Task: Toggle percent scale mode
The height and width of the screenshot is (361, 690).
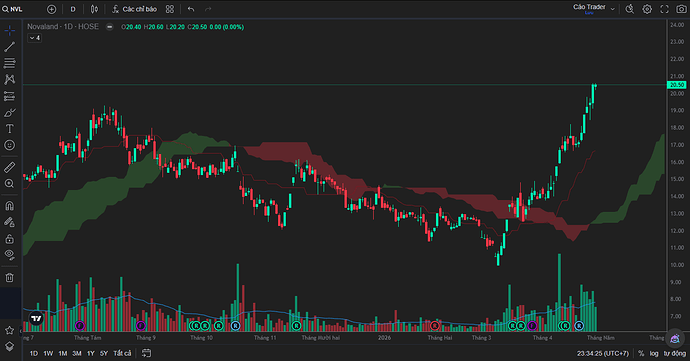Action: (x=641, y=353)
